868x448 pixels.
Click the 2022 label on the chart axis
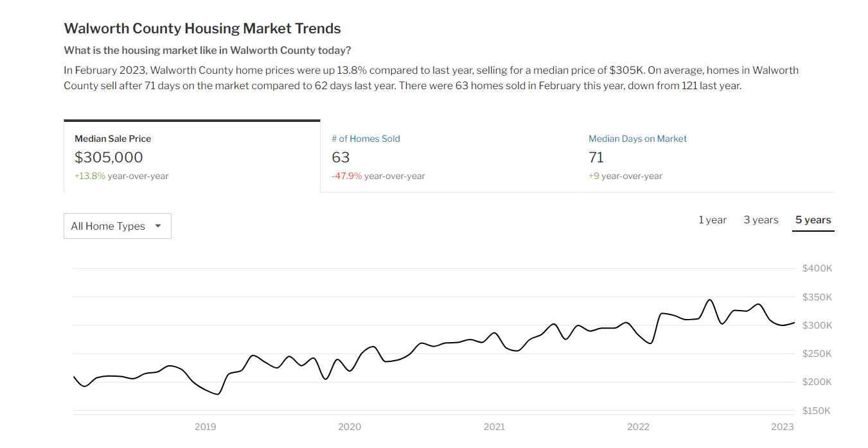pos(639,427)
